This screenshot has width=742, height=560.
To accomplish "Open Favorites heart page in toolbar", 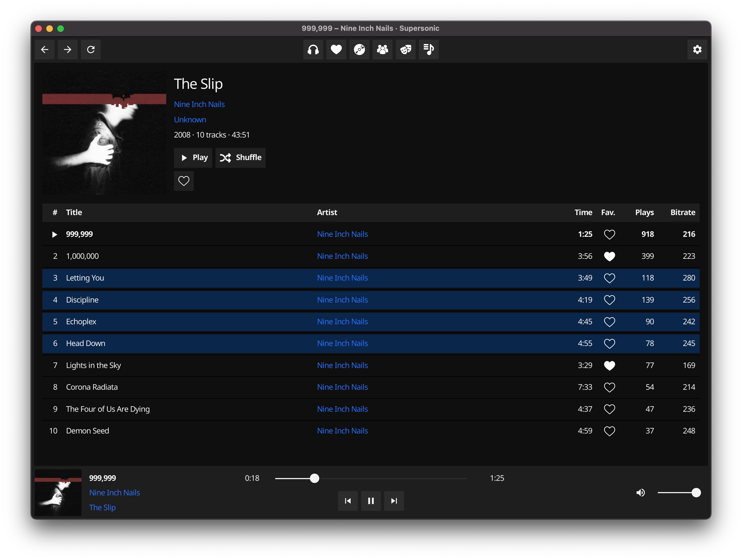I will (336, 50).
